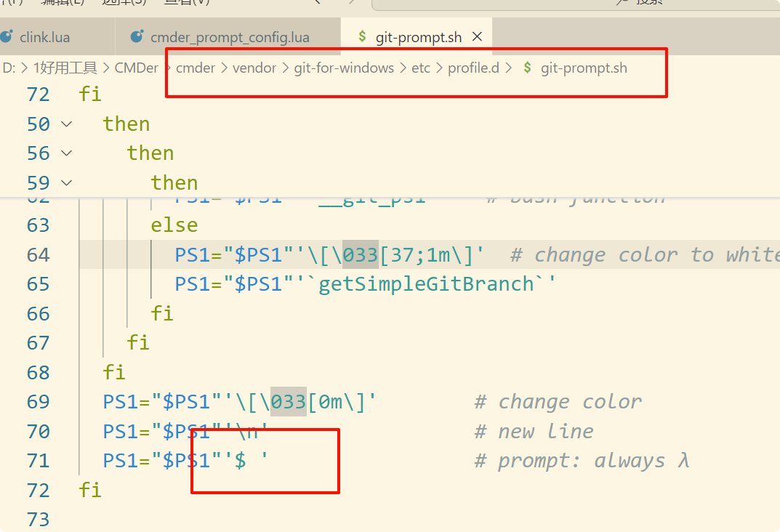Open the CMDer breadcrumb folder
780x532 pixels.
[137, 68]
